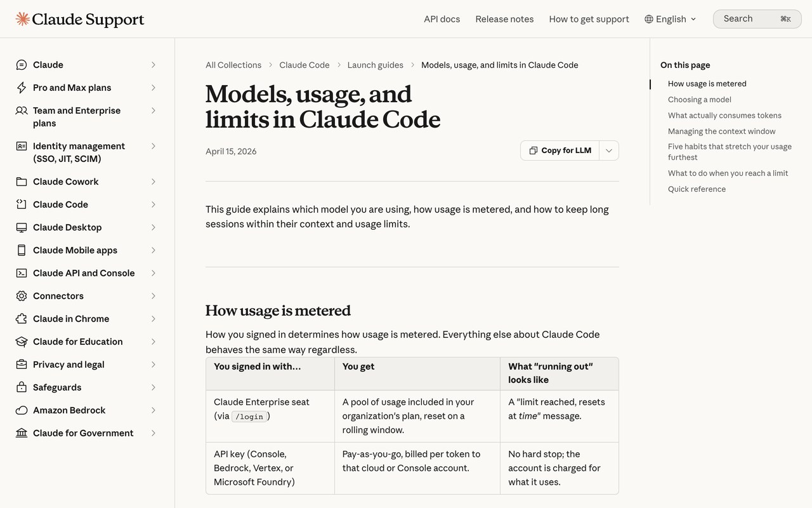Jump to What actually consumes tokens section
812x508 pixels.
click(x=724, y=116)
